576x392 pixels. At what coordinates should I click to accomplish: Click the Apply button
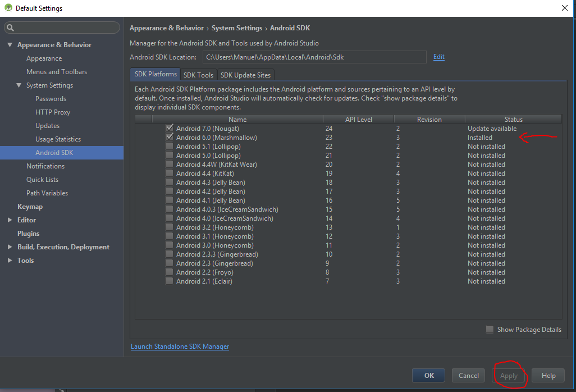tap(509, 376)
